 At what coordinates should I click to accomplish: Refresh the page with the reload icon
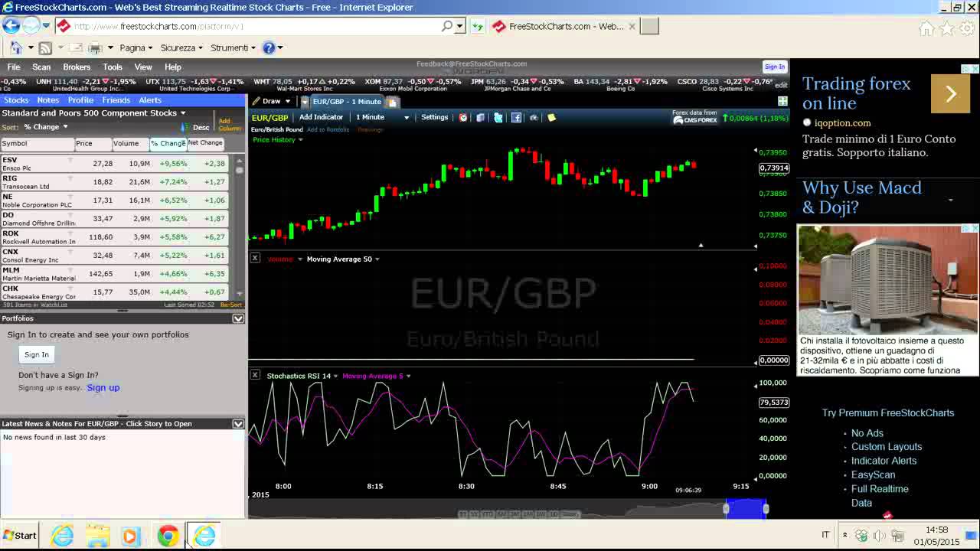(477, 26)
